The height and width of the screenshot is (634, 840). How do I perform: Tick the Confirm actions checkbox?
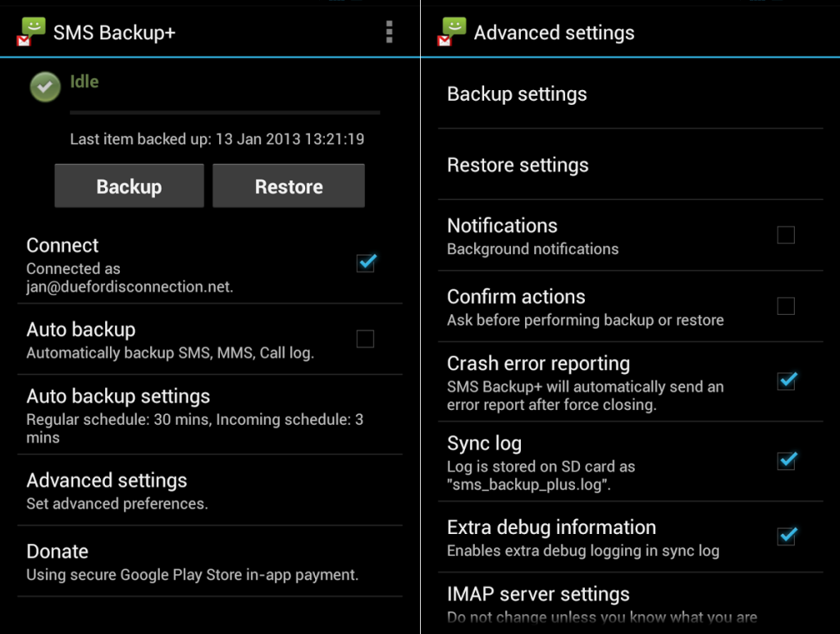coord(786,306)
